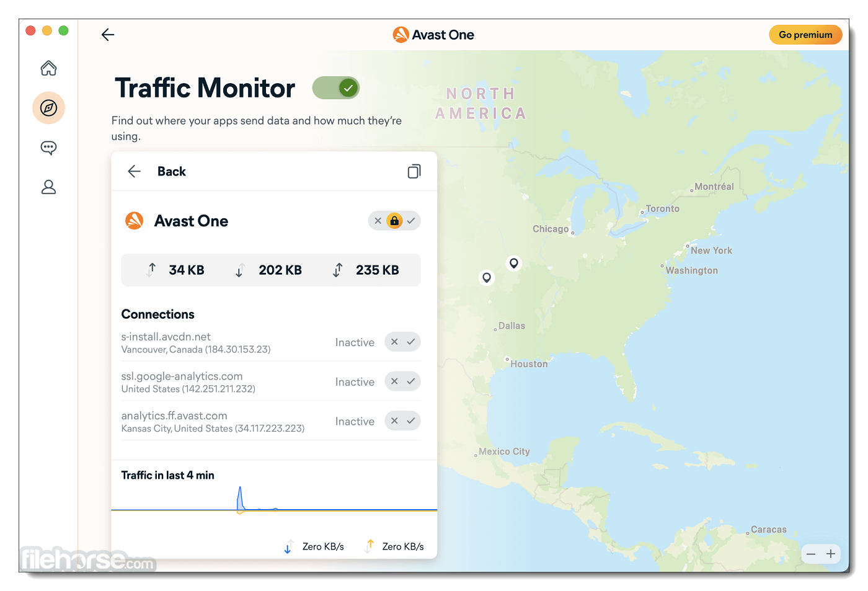Go back using the top arrow
868x591 pixels.
coord(108,35)
